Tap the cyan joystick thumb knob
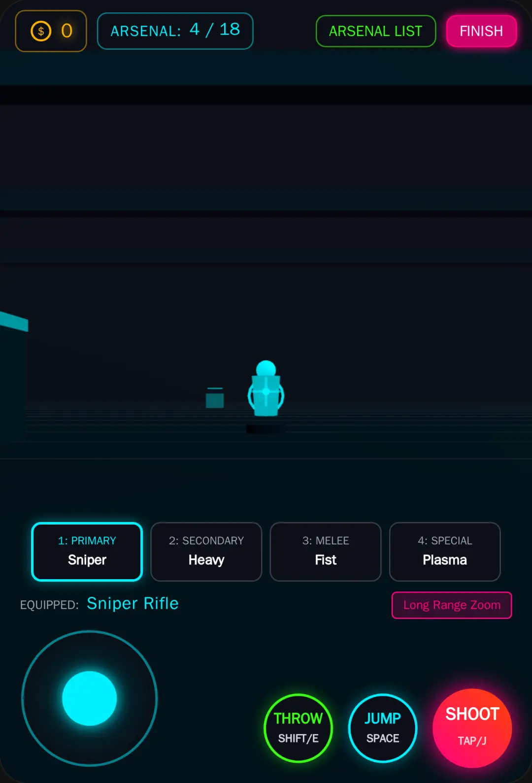Screen dimensions: 532x783 (90, 698)
